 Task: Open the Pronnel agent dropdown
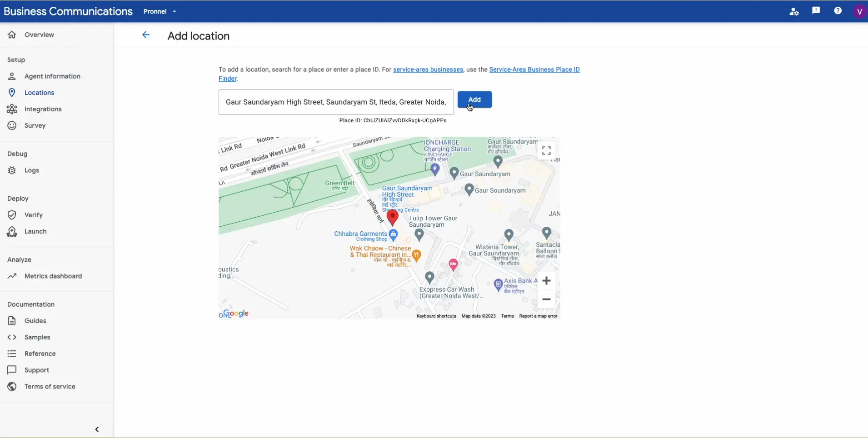160,11
